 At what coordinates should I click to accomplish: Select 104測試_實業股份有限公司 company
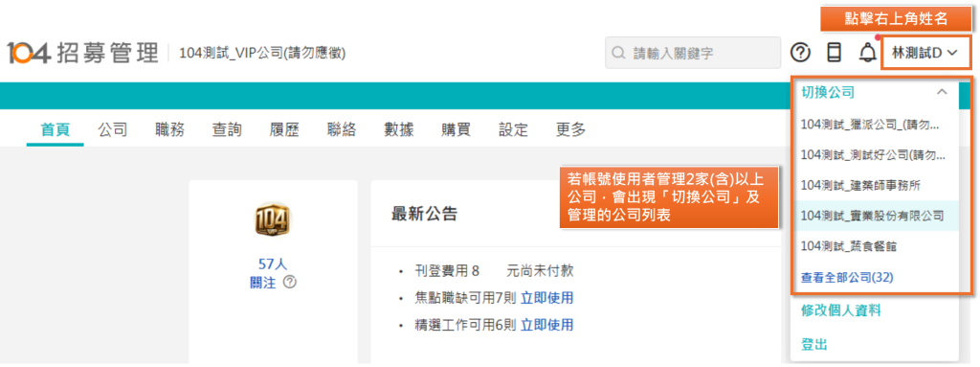[875, 216]
